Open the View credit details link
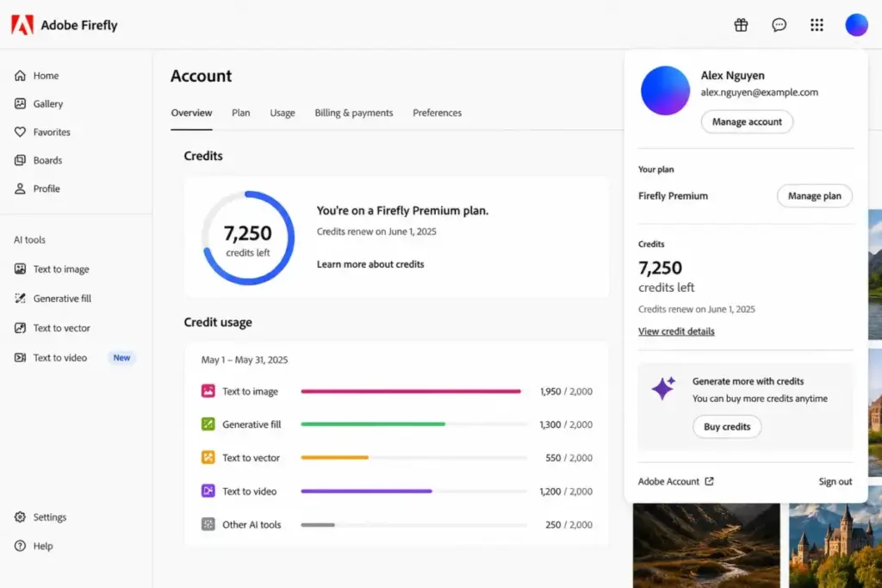Screen dimensions: 882x588 (676, 331)
